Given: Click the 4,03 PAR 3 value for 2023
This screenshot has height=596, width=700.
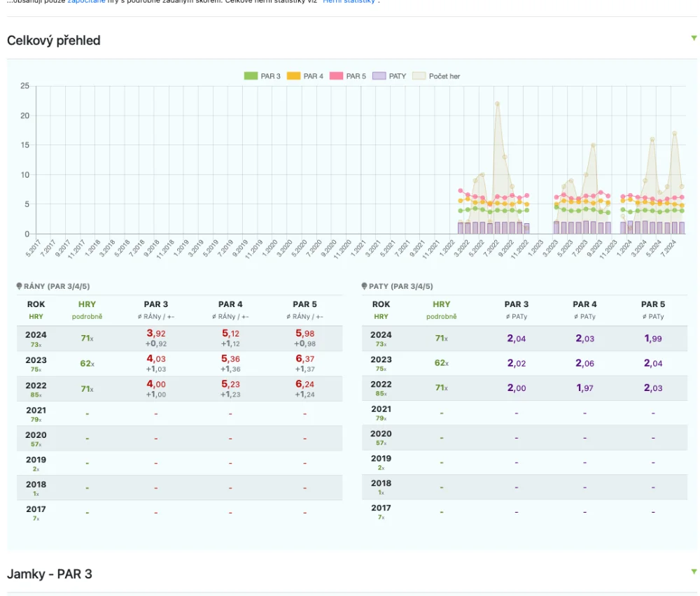Looking at the screenshot, I should tap(156, 359).
